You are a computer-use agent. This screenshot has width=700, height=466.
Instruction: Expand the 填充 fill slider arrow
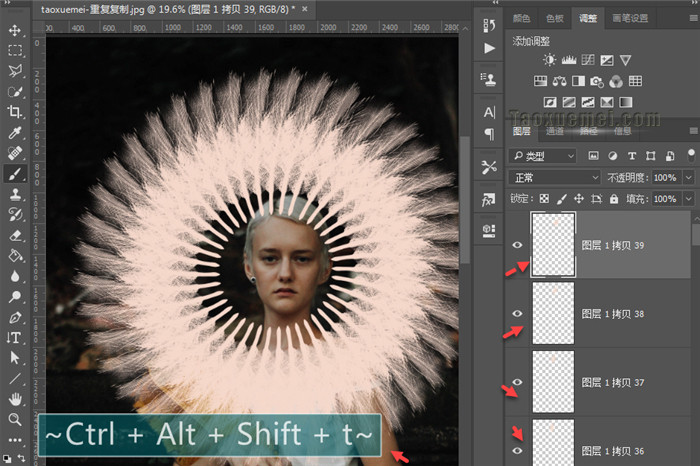pyautogui.click(x=689, y=199)
